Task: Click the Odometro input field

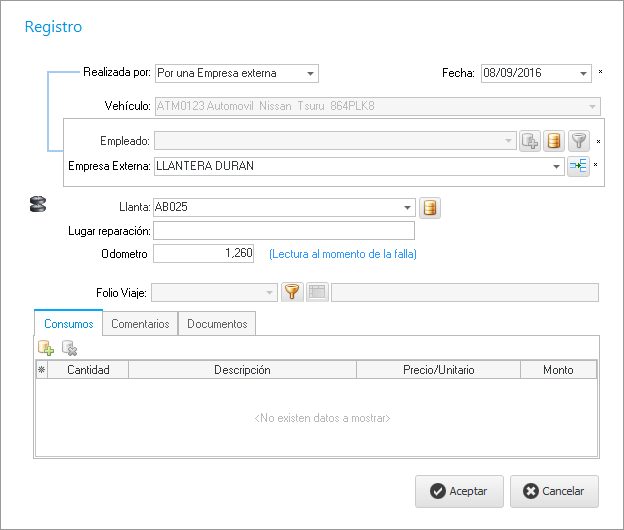Action: tap(203, 254)
